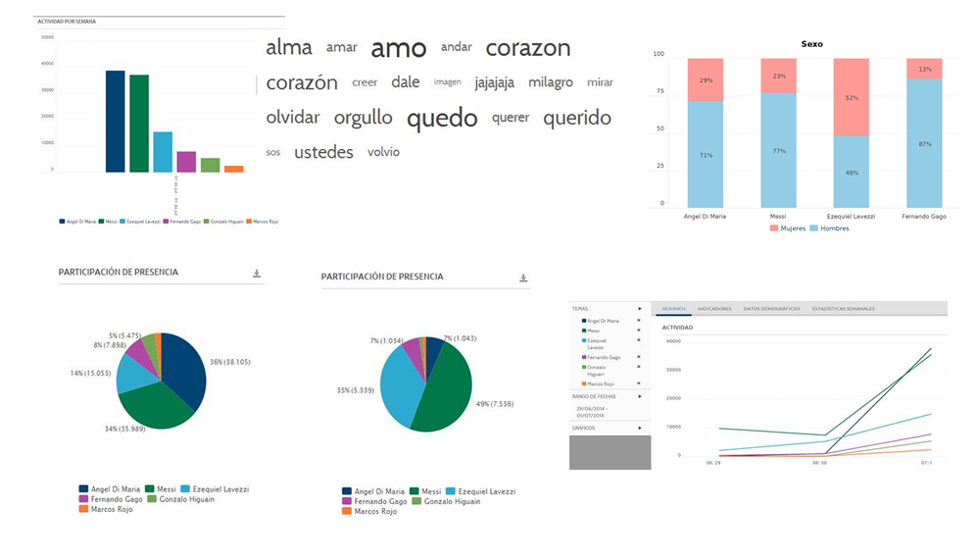Click the word "amo" in word cloud
The height and width of the screenshot is (560, 980).
(399, 48)
